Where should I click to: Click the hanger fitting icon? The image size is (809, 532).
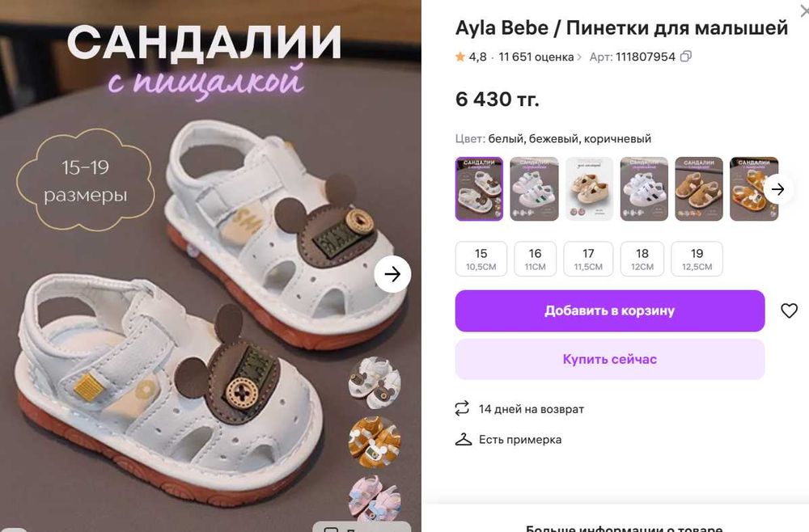point(464,439)
